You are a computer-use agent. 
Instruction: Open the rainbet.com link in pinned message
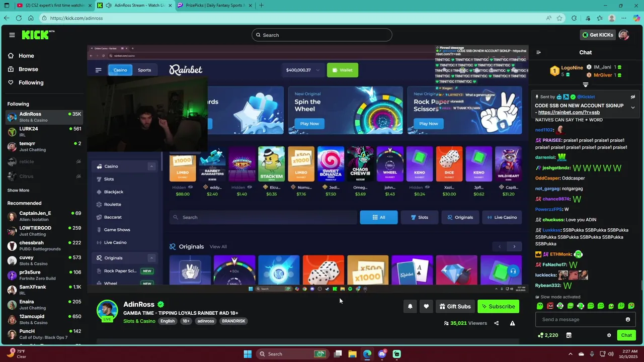pyautogui.click(x=569, y=113)
